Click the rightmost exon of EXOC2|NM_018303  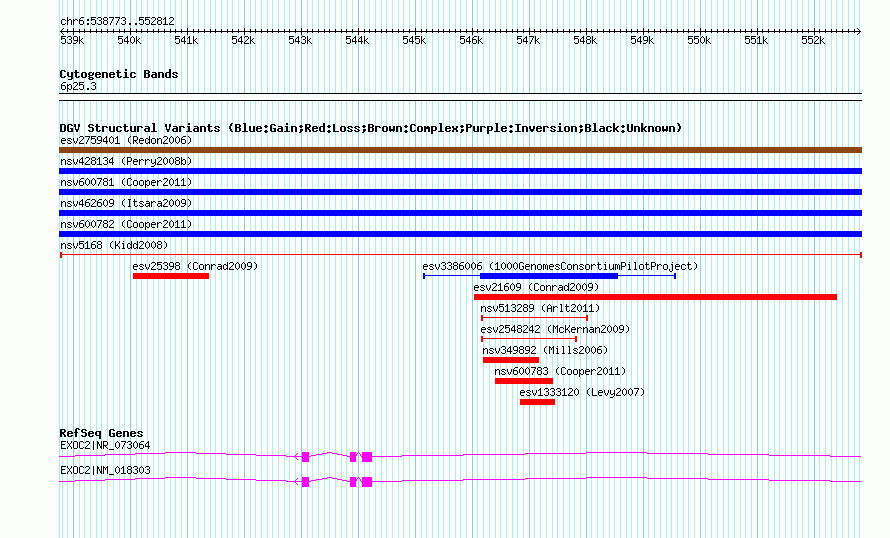[x=367, y=482]
